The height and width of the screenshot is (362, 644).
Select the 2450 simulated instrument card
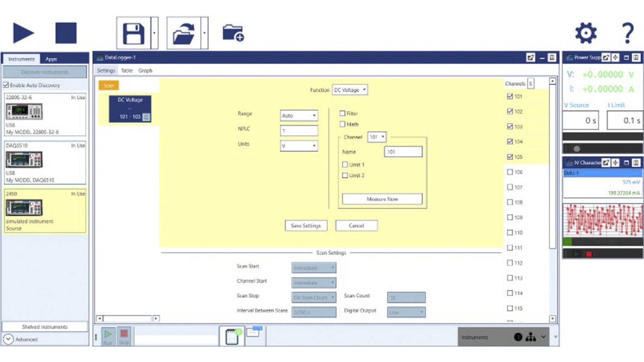click(45, 211)
